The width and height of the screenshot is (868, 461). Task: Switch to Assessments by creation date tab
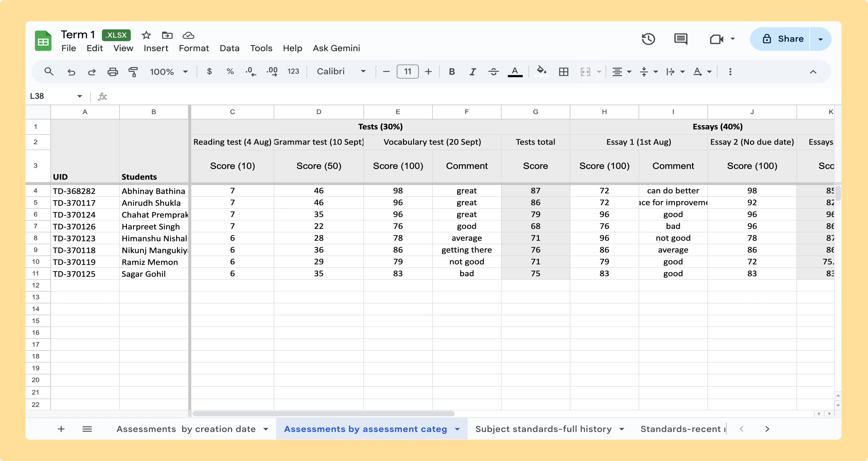(x=186, y=429)
